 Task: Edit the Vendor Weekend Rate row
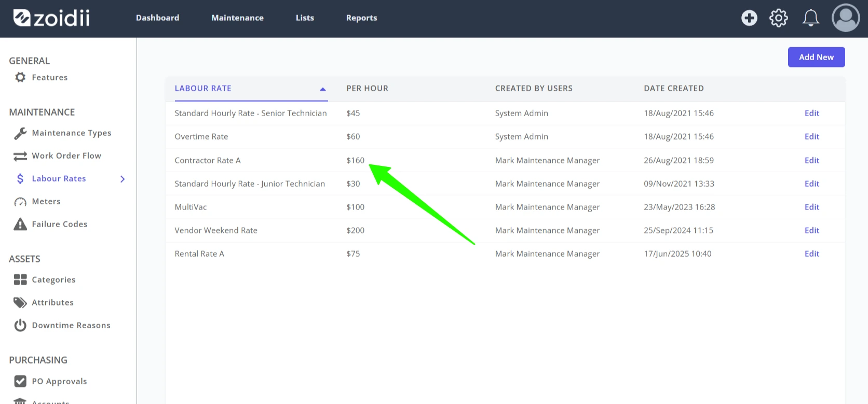[x=812, y=230]
